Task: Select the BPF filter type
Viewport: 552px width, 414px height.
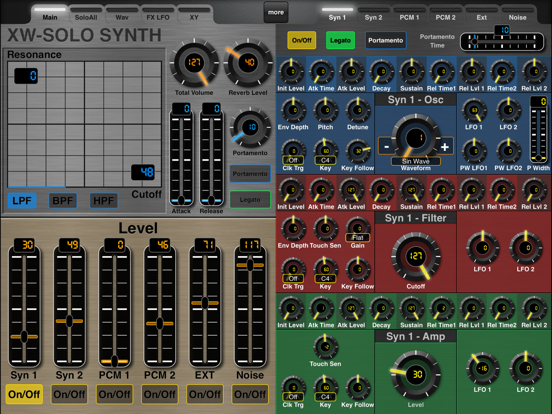Action: click(x=63, y=201)
